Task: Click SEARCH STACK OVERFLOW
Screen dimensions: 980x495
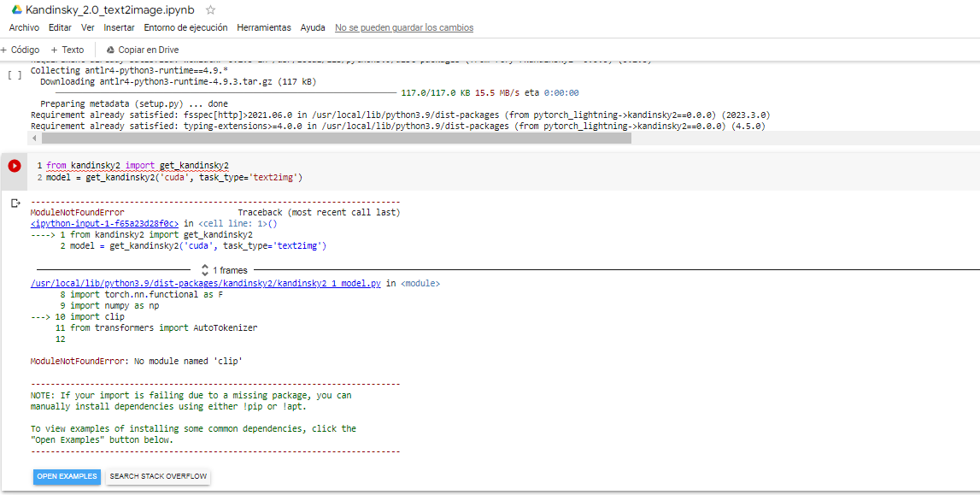Action: pyautogui.click(x=158, y=477)
